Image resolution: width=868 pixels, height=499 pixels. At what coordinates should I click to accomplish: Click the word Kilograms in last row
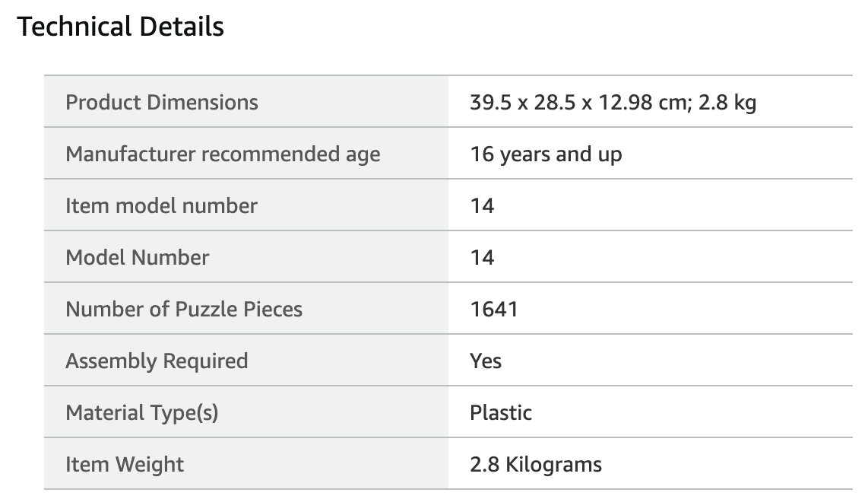coord(553,465)
